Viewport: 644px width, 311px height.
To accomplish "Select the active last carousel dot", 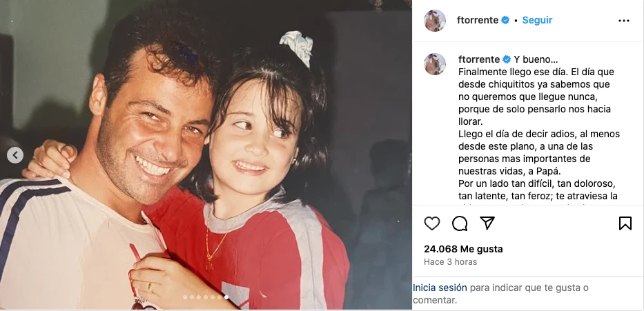I will point(226,297).
